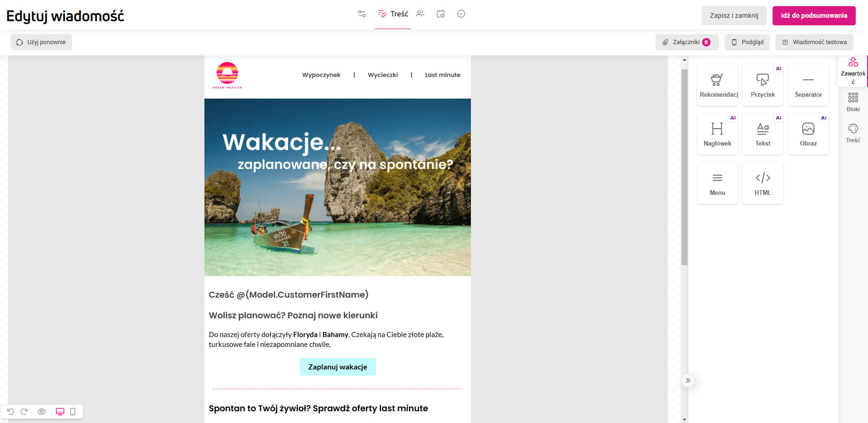Image resolution: width=868 pixels, height=423 pixels.
Task: Add a Menu element
Action: [717, 183]
